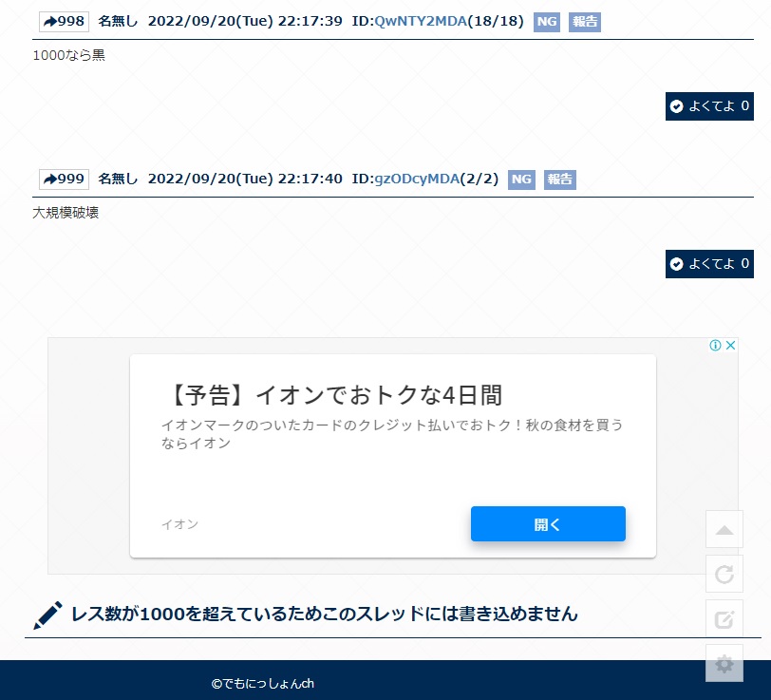771x700 pixels.
Task: Mark post 999 as NG
Action: [x=521, y=180]
